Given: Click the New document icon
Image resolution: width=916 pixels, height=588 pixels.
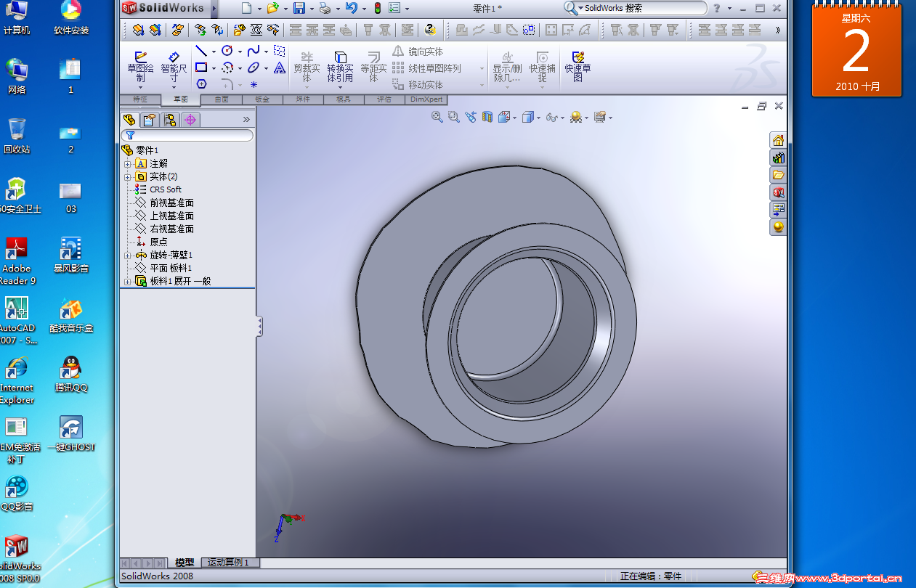Looking at the screenshot, I should pyautogui.click(x=246, y=8).
